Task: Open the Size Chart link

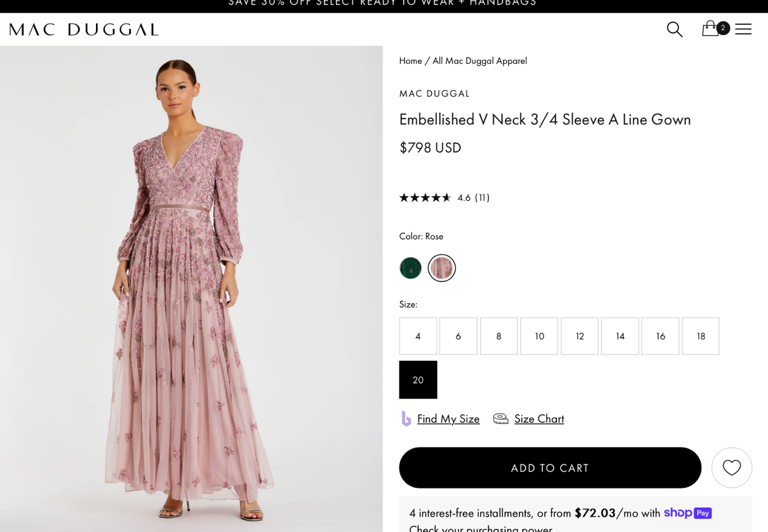Action: (539, 419)
